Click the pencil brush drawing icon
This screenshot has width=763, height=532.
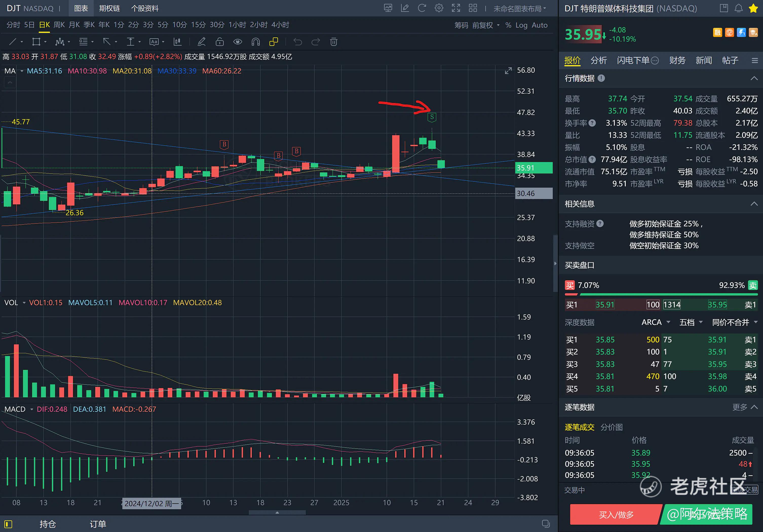pyautogui.click(x=201, y=42)
